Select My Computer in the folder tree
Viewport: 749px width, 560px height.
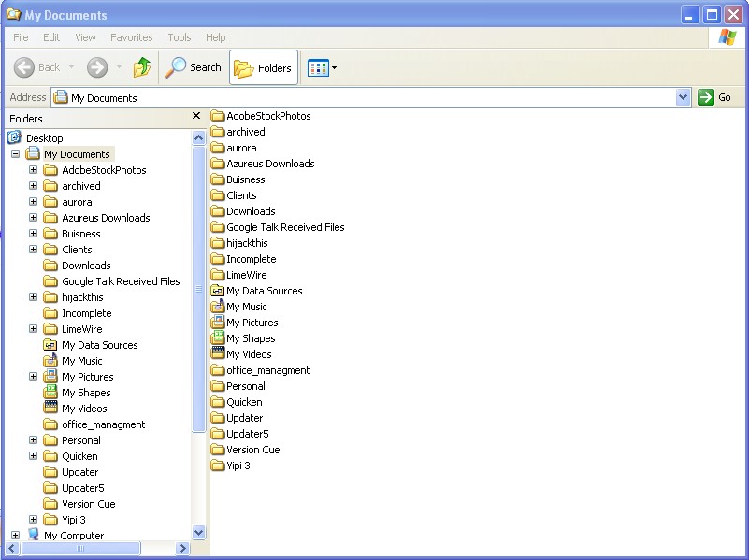pyautogui.click(x=72, y=535)
